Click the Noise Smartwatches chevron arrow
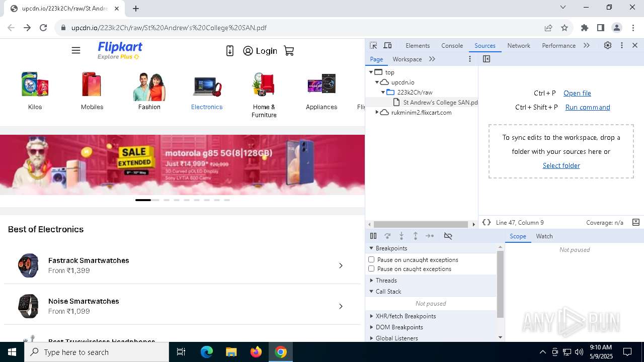Image resolution: width=644 pixels, height=362 pixels. [341, 306]
